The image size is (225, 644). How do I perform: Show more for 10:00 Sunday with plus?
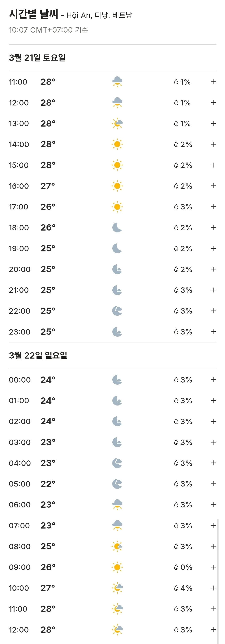click(213, 588)
